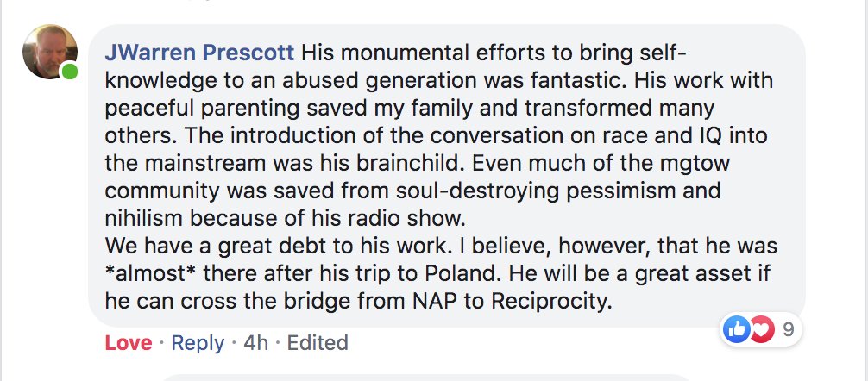Viewport: 868px width, 381px height.
Task: View edit history via the Edited link
Action: click(x=318, y=342)
